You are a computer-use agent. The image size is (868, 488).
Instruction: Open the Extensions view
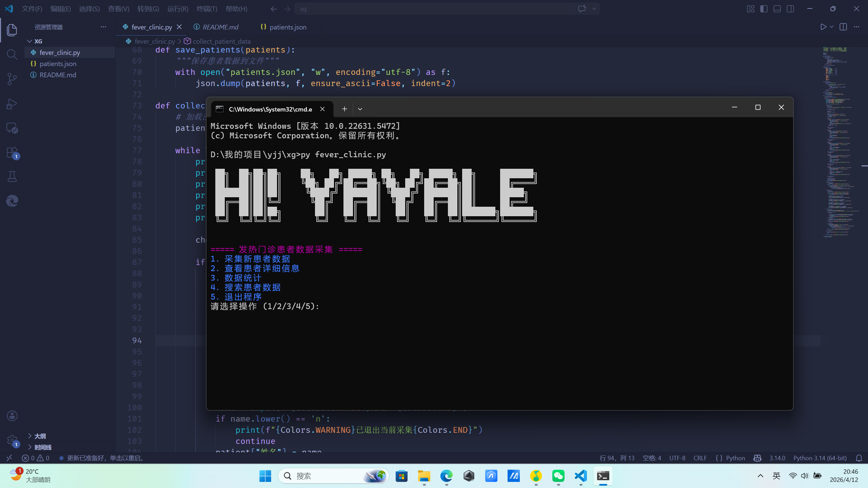coord(12,152)
